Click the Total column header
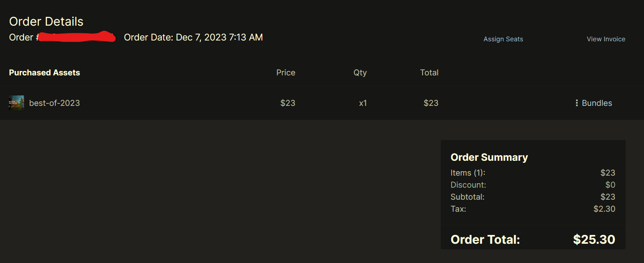 coord(429,73)
